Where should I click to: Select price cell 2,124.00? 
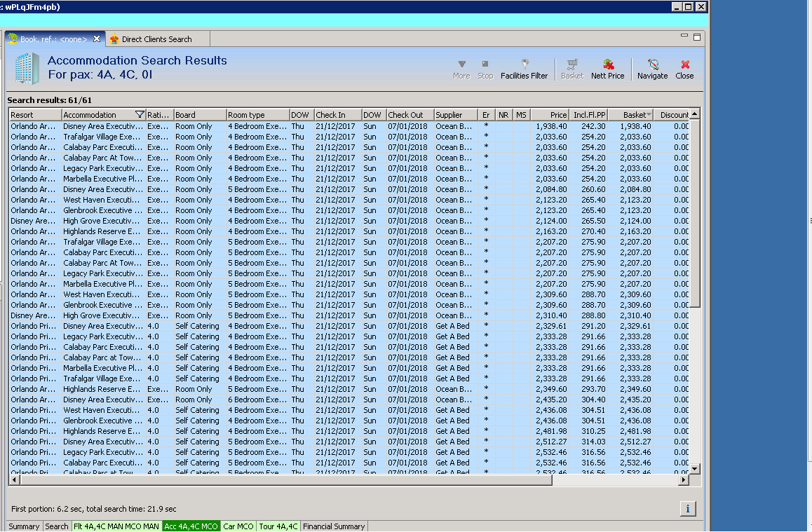coord(550,221)
